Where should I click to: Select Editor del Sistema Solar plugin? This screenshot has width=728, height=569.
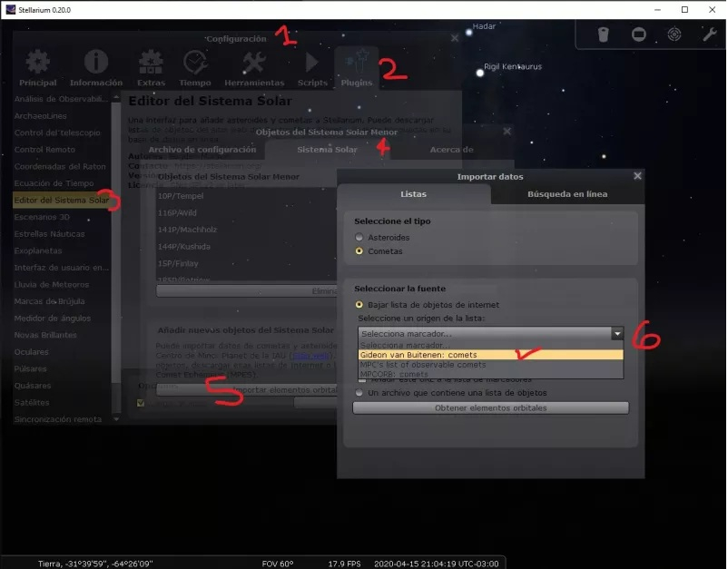[x=62, y=200]
